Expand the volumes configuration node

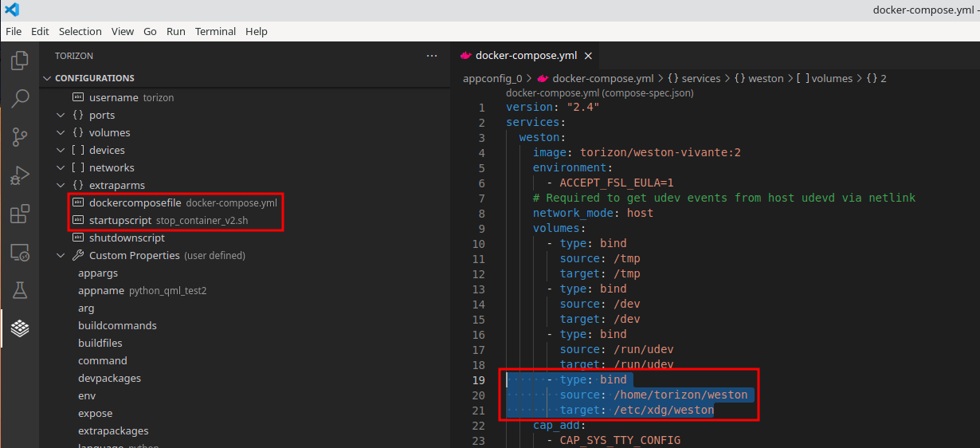(61, 133)
